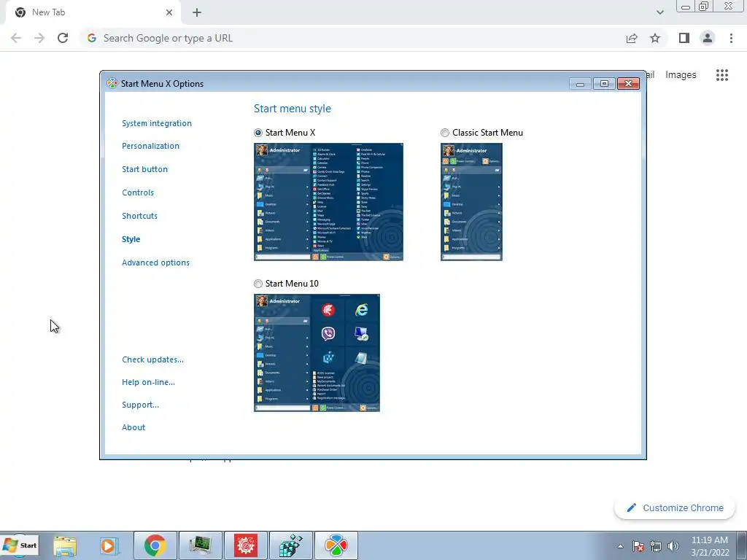The width and height of the screenshot is (747, 560).
Task: Focus the Chrome address bar
Action: (x=352, y=38)
